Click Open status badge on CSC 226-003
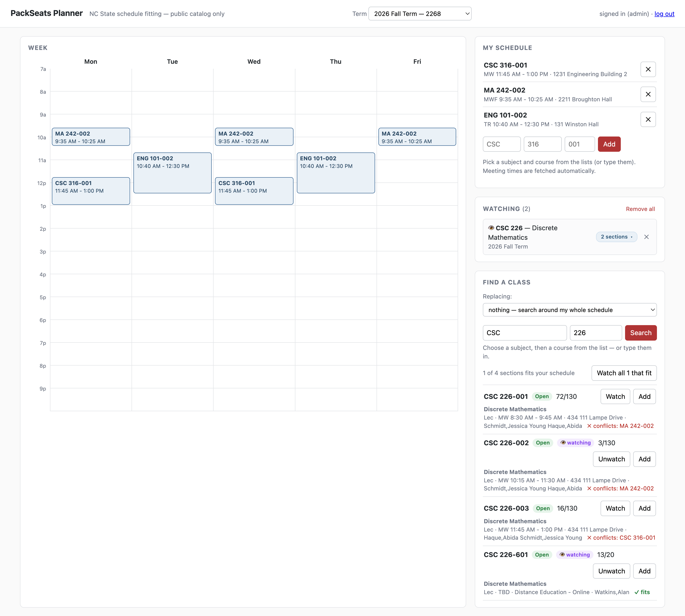 pyautogui.click(x=543, y=508)
